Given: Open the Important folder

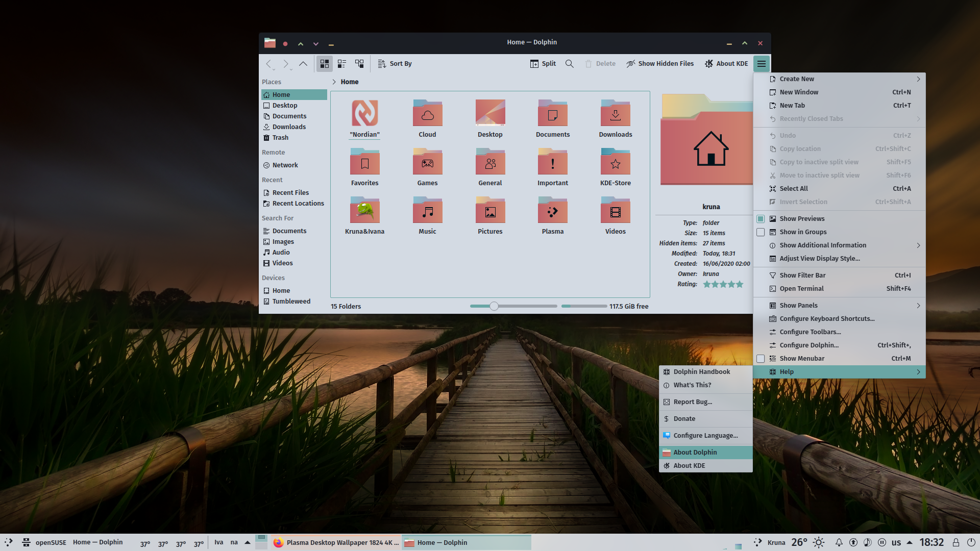Looking at the screenshot, I should 553,167.
